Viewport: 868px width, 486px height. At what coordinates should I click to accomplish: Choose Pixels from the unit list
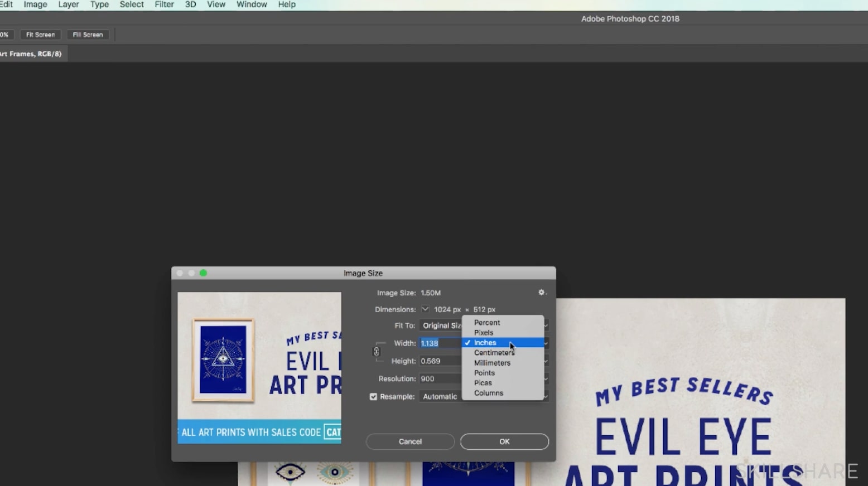(484, 333)
